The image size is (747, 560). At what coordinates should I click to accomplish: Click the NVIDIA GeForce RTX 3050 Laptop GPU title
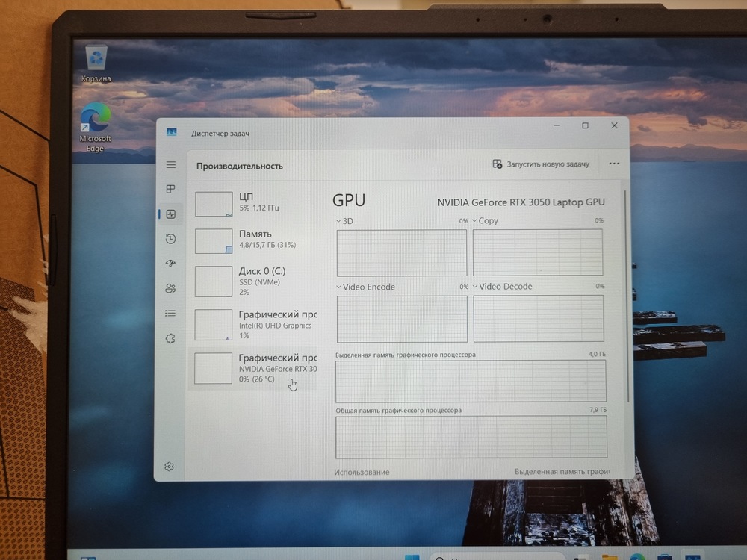click(x=521, y=202)
